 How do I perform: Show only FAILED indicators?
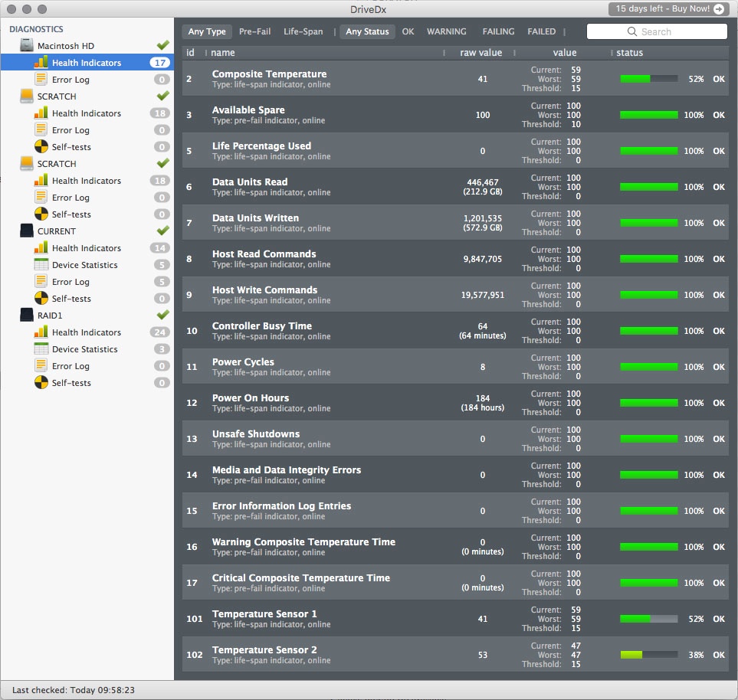point(541,31)
